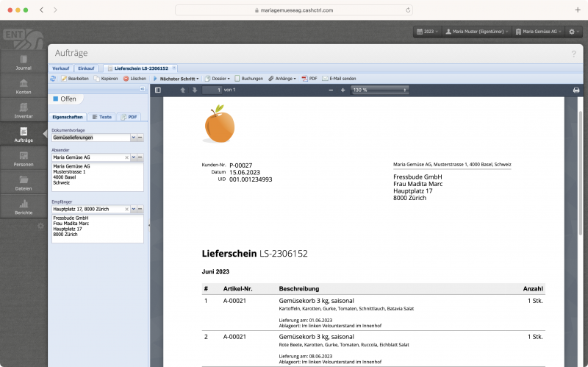This screenshot has width=588, height=367.
Task: Switch to the Verkauf tab
Action: point(60,68)
